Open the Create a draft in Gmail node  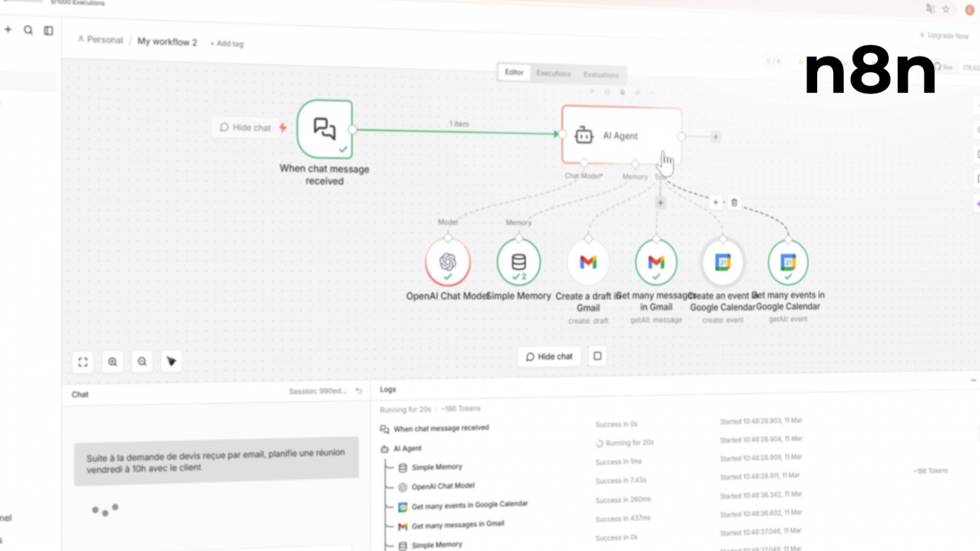point(588,262)
